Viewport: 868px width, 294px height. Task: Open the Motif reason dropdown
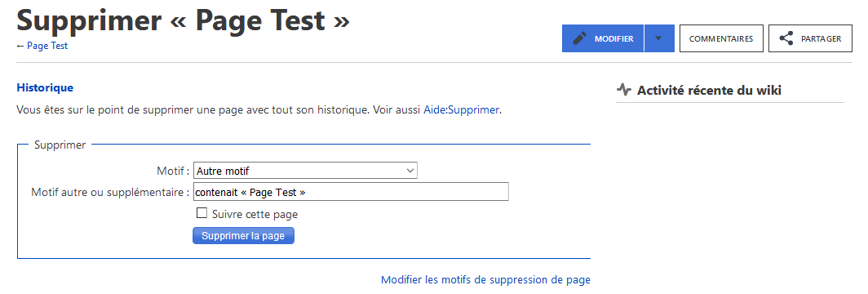(305, 171)
